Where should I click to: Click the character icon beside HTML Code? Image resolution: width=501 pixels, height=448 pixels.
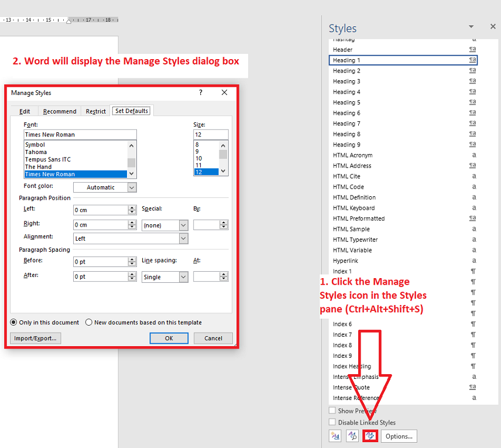click(x=474, y=186)
